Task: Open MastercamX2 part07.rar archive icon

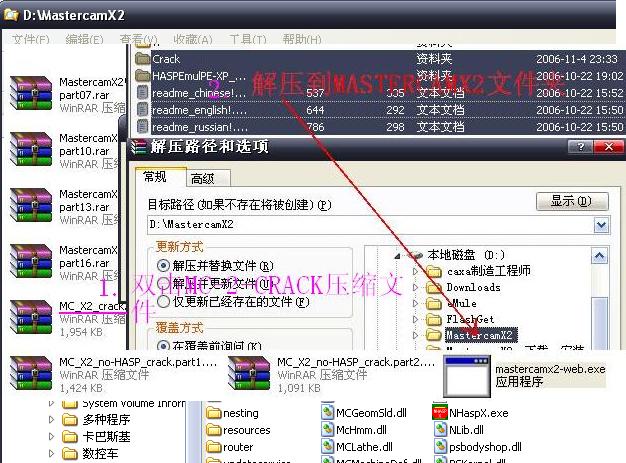Action: click(x=31, y=93)
